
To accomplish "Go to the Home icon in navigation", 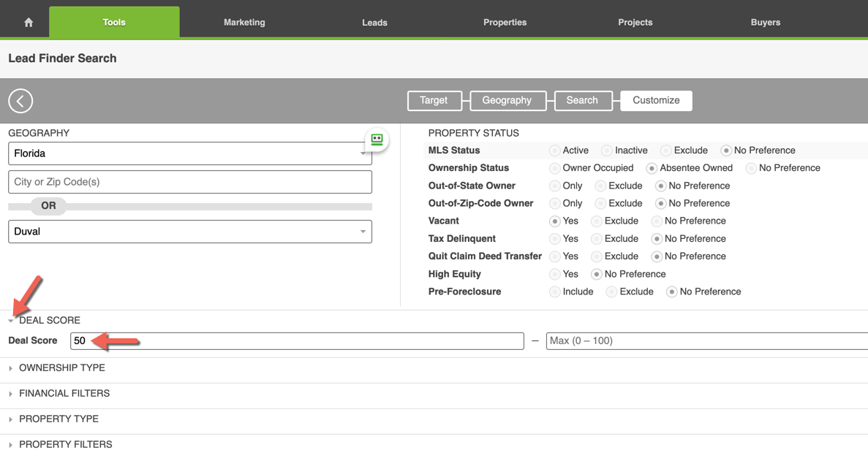I will point(29,22).
